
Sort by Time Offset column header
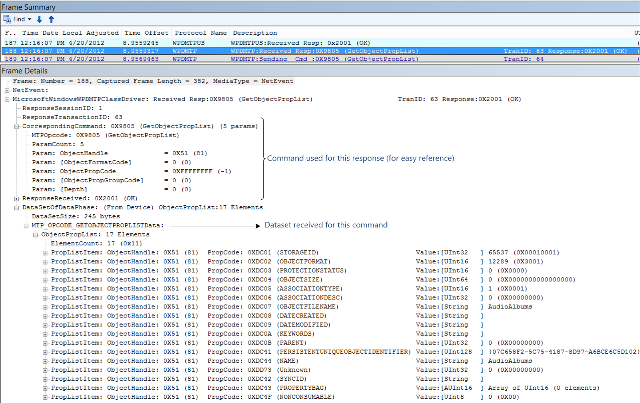(x=146, y=33)
